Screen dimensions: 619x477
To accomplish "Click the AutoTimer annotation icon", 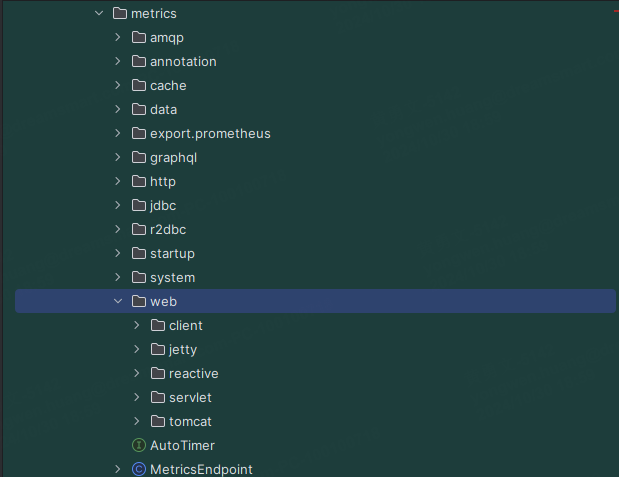I will [139, 445].
